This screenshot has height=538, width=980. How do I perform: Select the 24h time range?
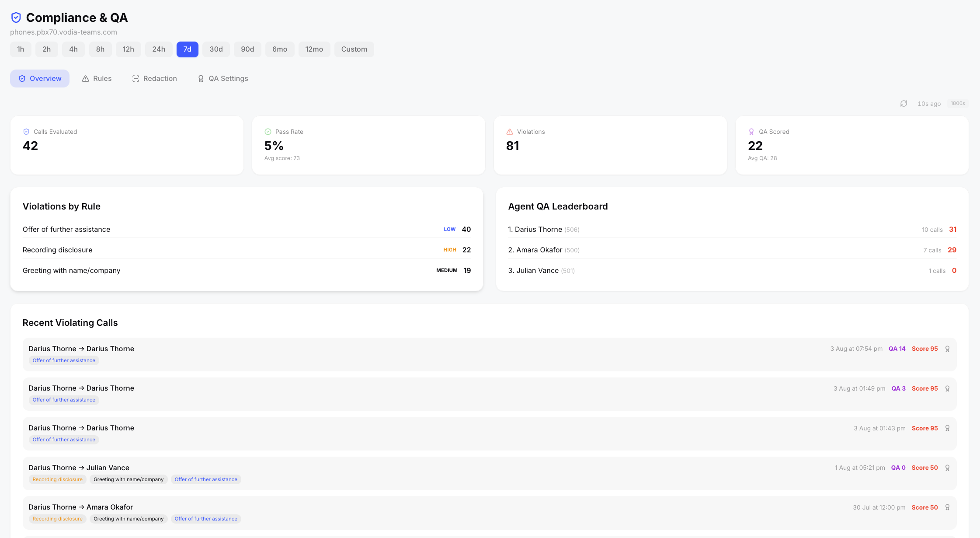tap(159, 49)
